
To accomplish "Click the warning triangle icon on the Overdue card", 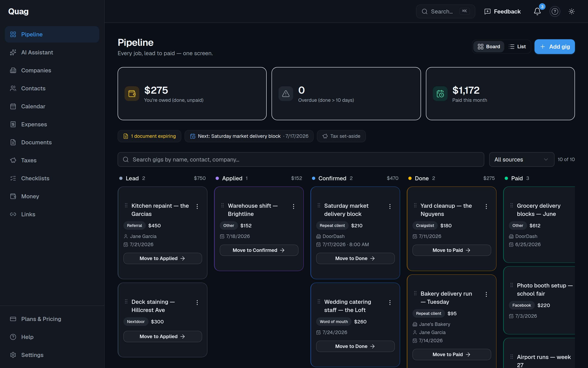I will tap(286, 94).
